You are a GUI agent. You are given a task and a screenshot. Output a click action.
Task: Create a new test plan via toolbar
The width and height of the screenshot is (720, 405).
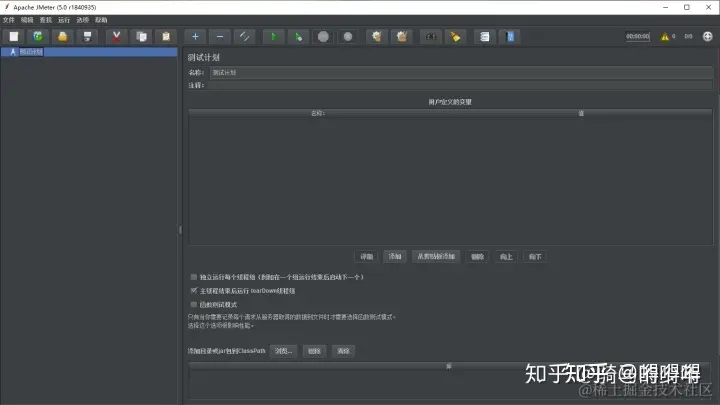(14, 37)
